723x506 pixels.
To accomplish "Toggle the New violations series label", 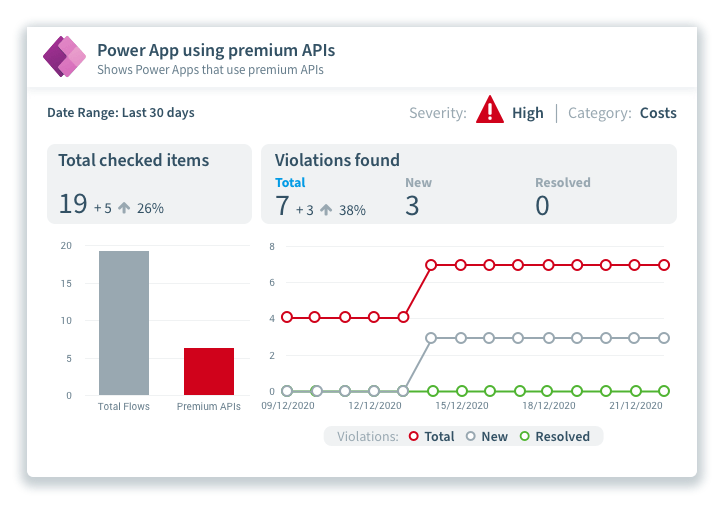I will pyautogui.click(x=494, y=436).
